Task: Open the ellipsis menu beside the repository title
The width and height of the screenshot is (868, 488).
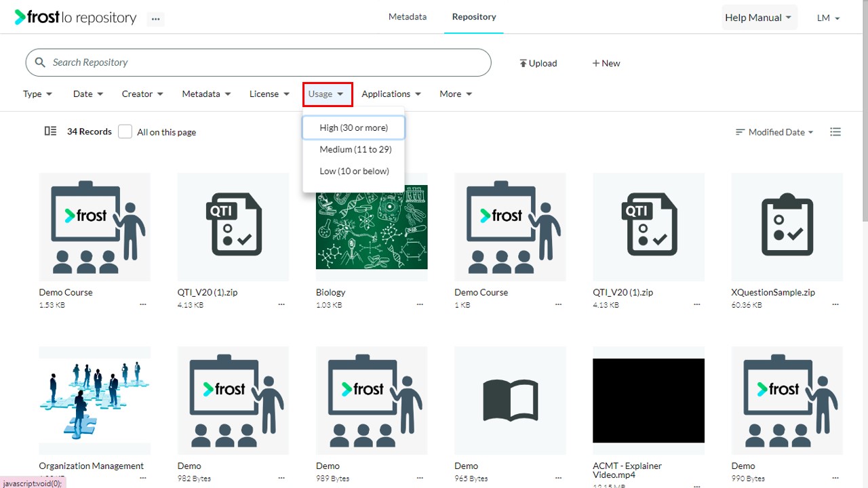Action: tap(155, 19)
